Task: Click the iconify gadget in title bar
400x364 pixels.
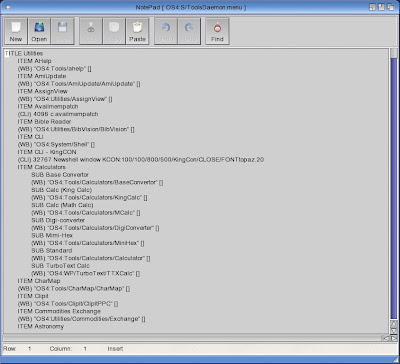Action: [373, 7]
